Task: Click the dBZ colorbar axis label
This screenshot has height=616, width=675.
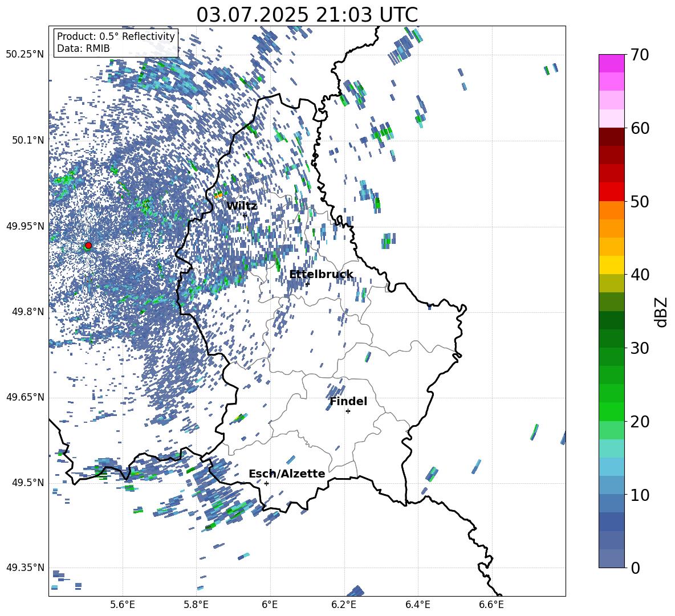Action: click(662, 312)
